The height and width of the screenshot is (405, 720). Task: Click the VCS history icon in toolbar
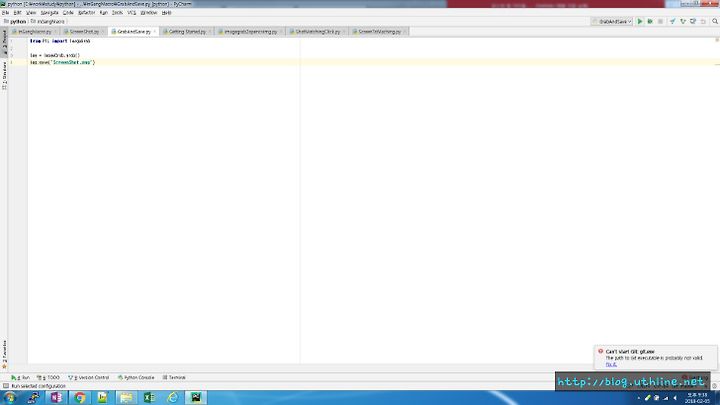pos(693,22)
